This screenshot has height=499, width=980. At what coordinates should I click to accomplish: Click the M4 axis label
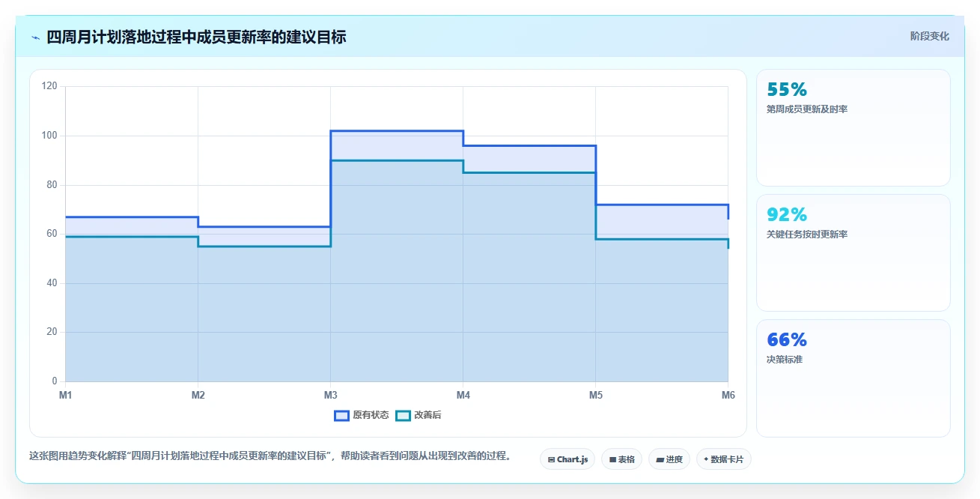pos(463,395)
